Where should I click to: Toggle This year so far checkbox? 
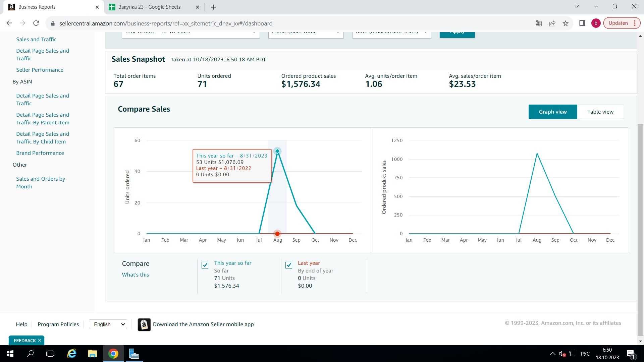[x=205, y=265]
